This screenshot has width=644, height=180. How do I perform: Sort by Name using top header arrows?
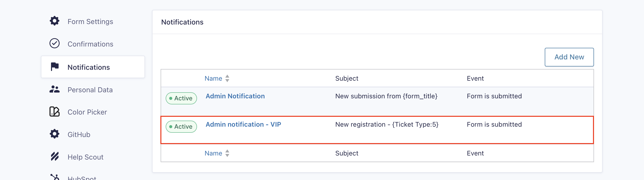point(227,78)
